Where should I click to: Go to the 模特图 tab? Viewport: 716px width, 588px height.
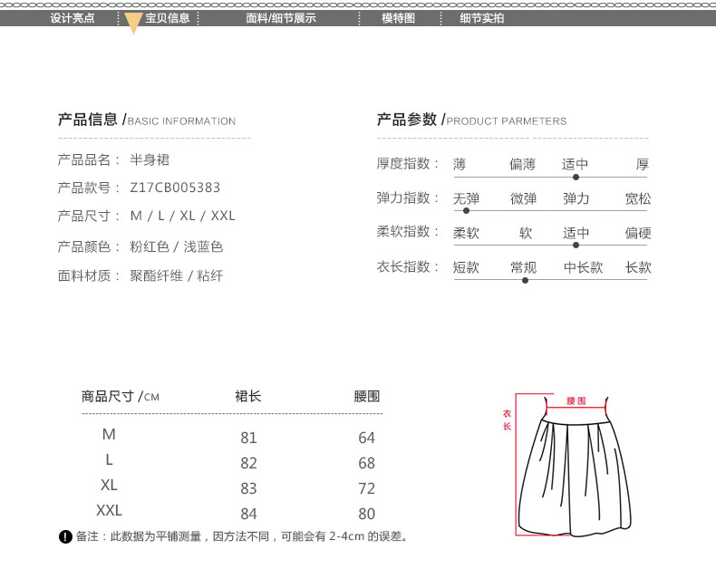(x=398, y=18)
